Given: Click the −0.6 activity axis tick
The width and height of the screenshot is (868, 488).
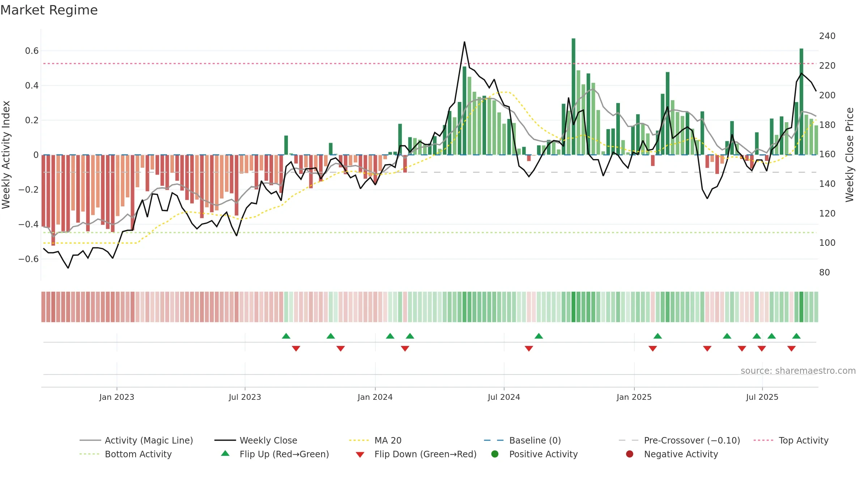Looking at the screenshot, I should click(x=29, y=259).
